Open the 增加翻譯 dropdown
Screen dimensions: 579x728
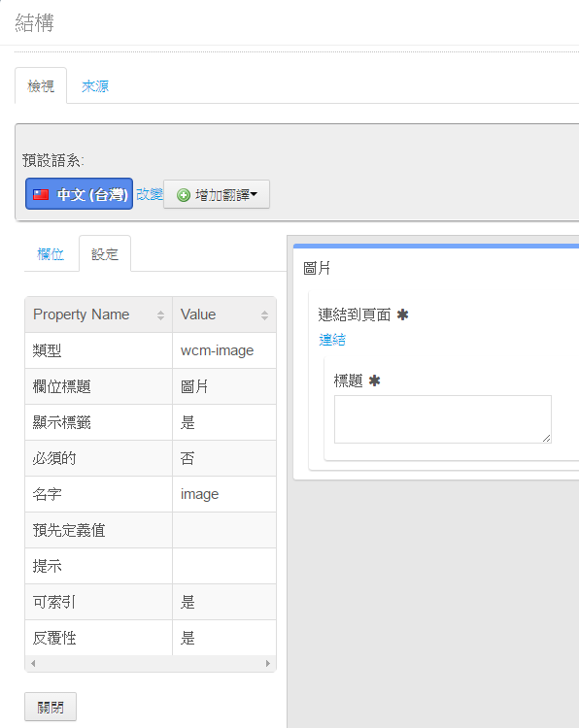point(217,194)
